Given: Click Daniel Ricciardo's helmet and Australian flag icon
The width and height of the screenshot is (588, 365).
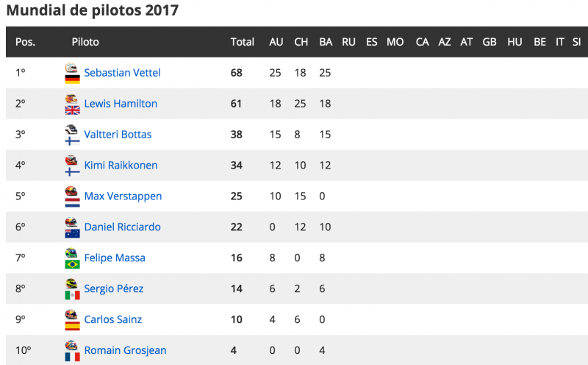Looking at the screenshot, I should (72, 227).
